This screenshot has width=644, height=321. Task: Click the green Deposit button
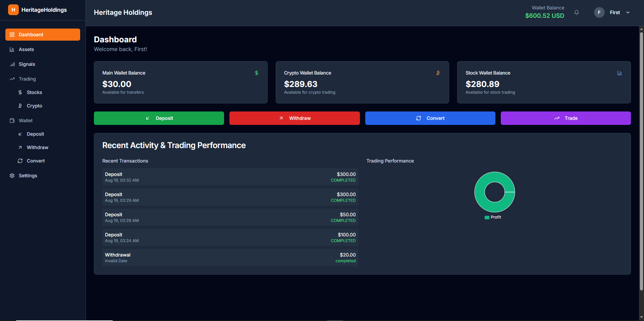pyautogui.click(x=159, y=118)
